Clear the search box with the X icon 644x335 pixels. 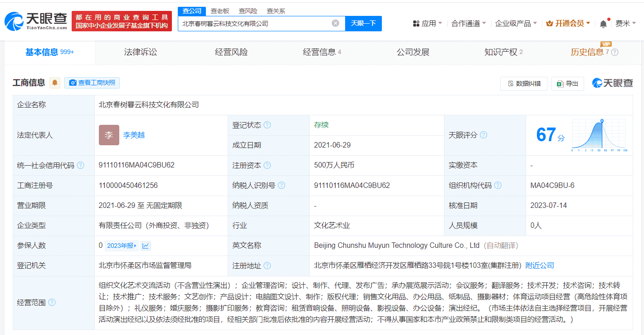[x=335, y=23]
